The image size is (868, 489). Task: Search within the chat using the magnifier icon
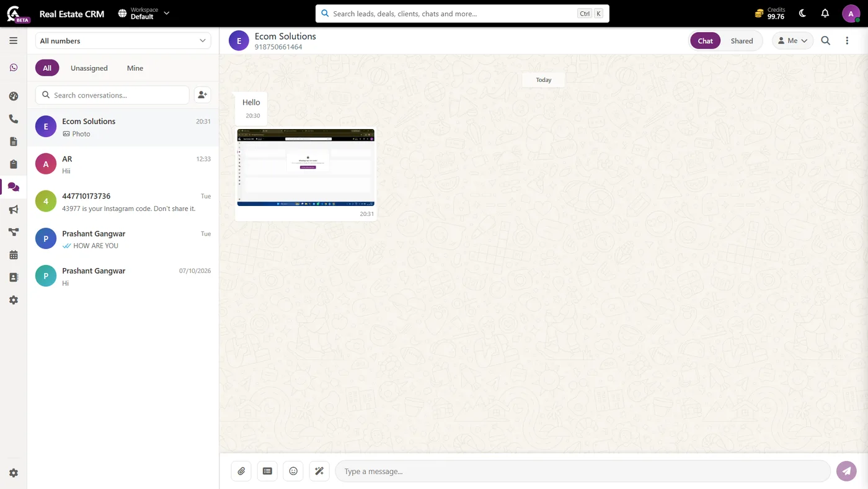pos(826,41)
